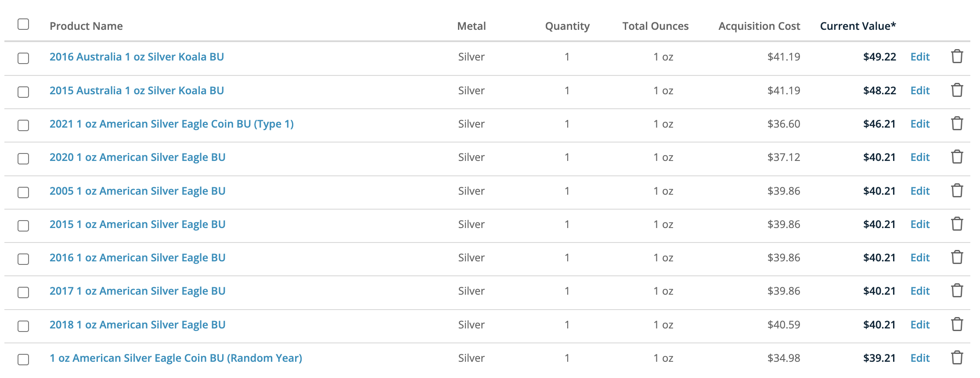Edit the Random Year Silver Eagle entry
This screenshot has width=980, height=378.
(x=920, y=358)
